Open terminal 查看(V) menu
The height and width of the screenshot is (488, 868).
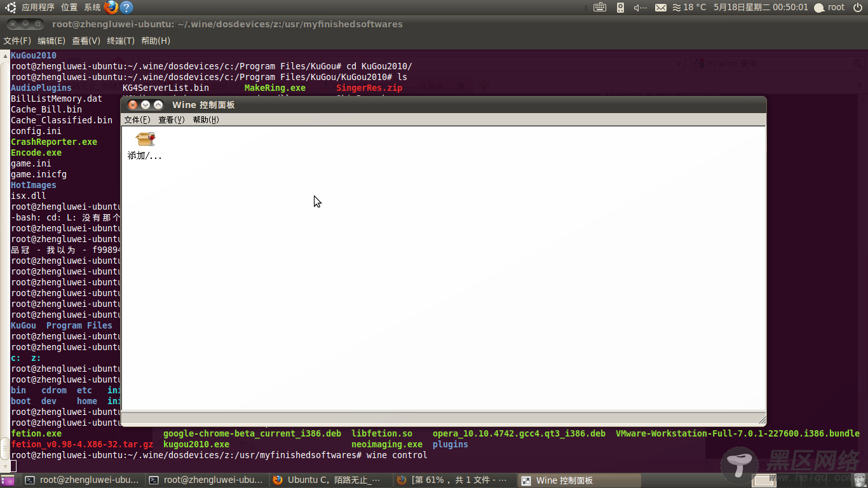(x=86, y=41)
